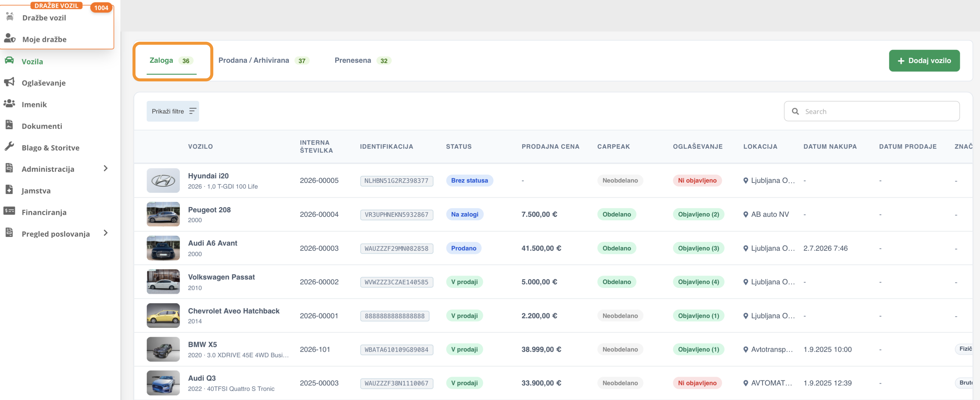Image resolution: width=980 pixels, height=400 pixels.
Task: Open Oglaševanje in the sidebar
Action: click(43, 83)
